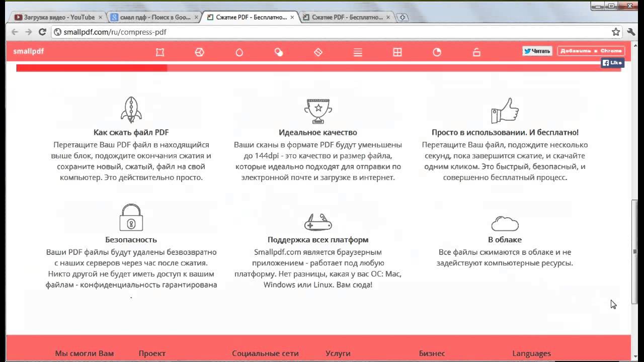Viewport: 644px width, 362px height.
Task: Click the footer heading Социальные сети
Action: 265,353
